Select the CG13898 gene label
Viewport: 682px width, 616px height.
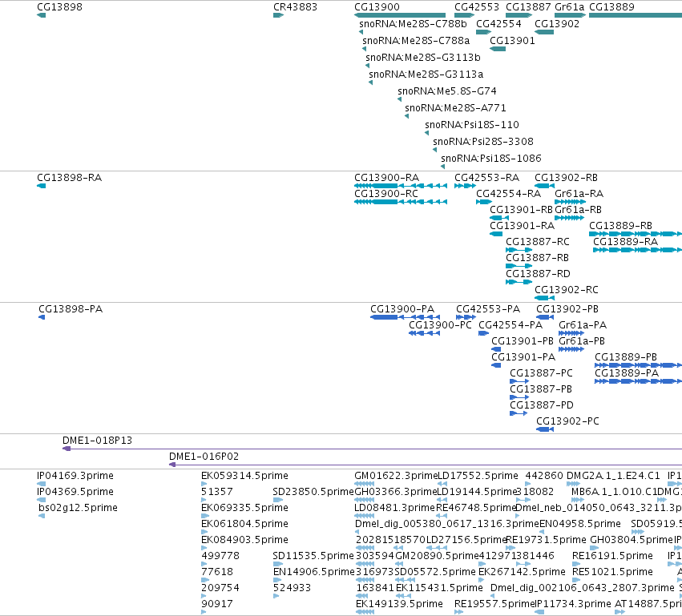59,7
